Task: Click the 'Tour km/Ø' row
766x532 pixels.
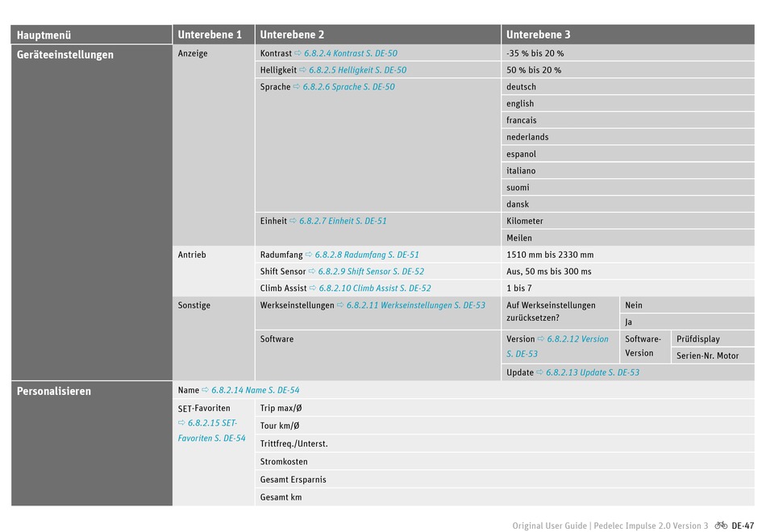Action: point(505,426)
